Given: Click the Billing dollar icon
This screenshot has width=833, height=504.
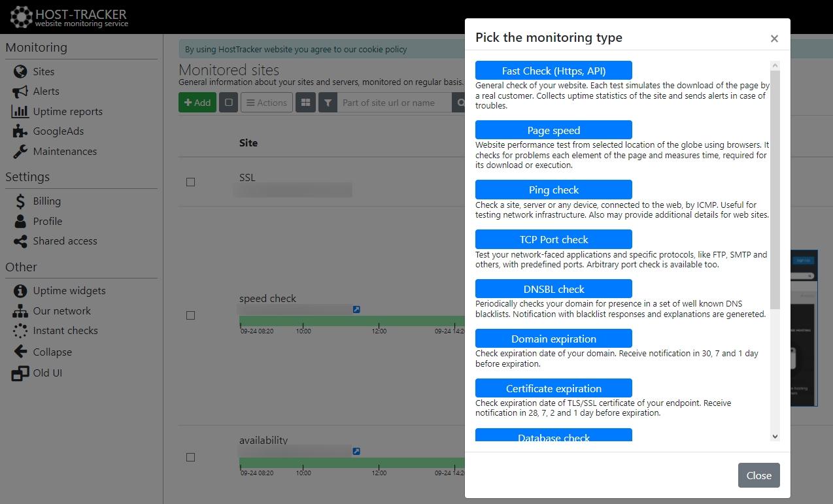Looking at the screenshot, I should [x=20, y=201].
